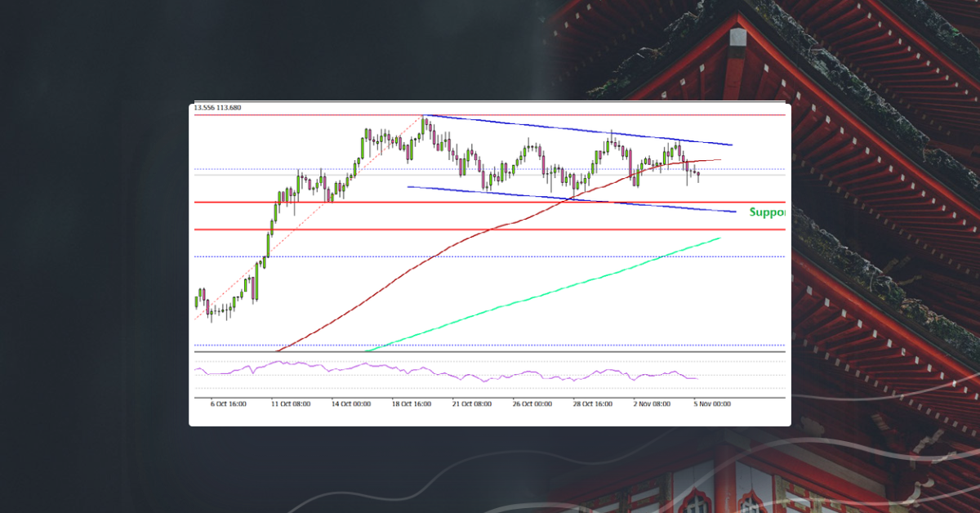This screenshot has height=513, width=980.
Task: Select the upper blue descending trendline
Action: click(572, 128)
